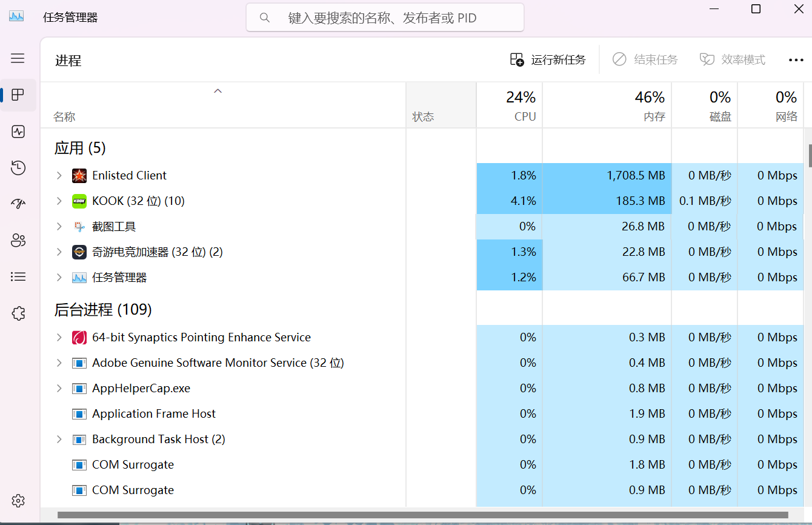Expand Background Task Host group

pyautogui.click(x=59, y=440)
